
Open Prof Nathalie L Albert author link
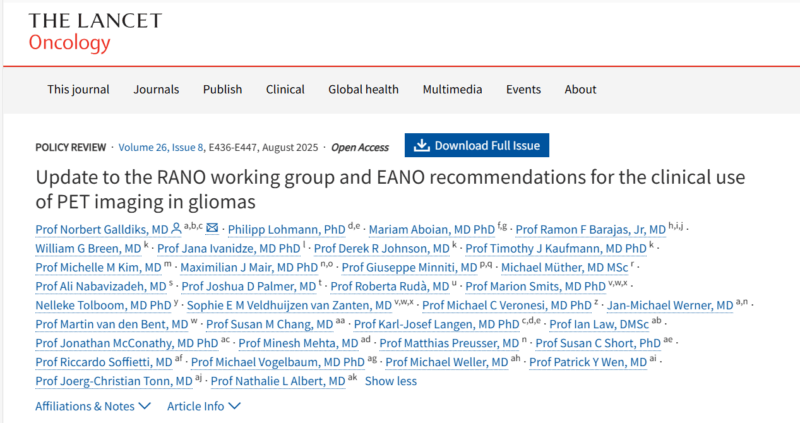(278, 381)
